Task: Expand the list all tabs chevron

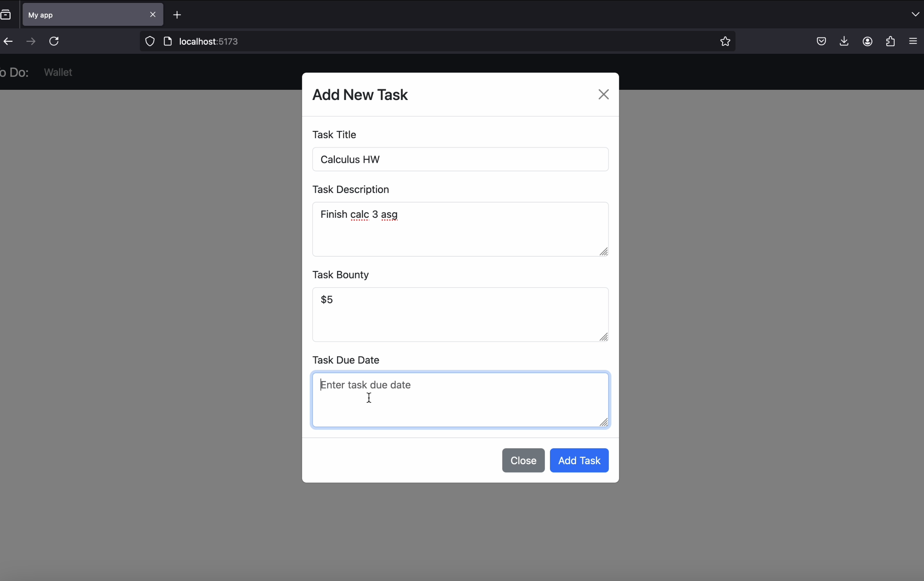Action: pyautogui.click(x=915, y=15)
